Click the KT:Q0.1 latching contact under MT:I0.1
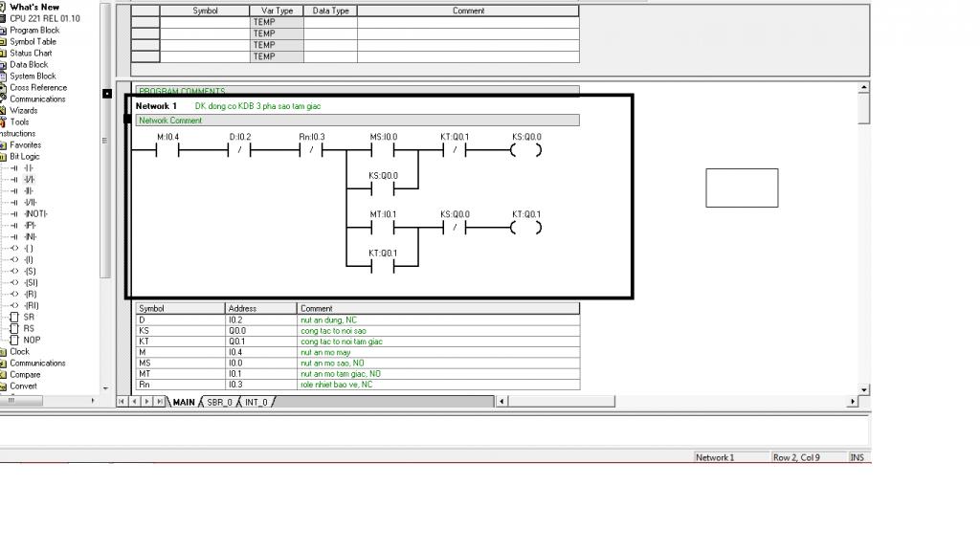This screenshot has width=980, height=551. click(383, 267)
